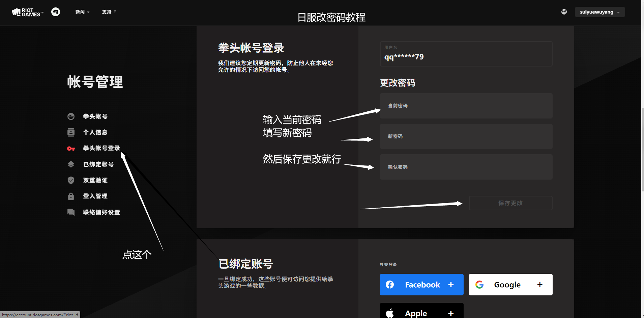The image size is (644, 318).
Task: Focus the 确认密码 field
Action: point(466,167)
